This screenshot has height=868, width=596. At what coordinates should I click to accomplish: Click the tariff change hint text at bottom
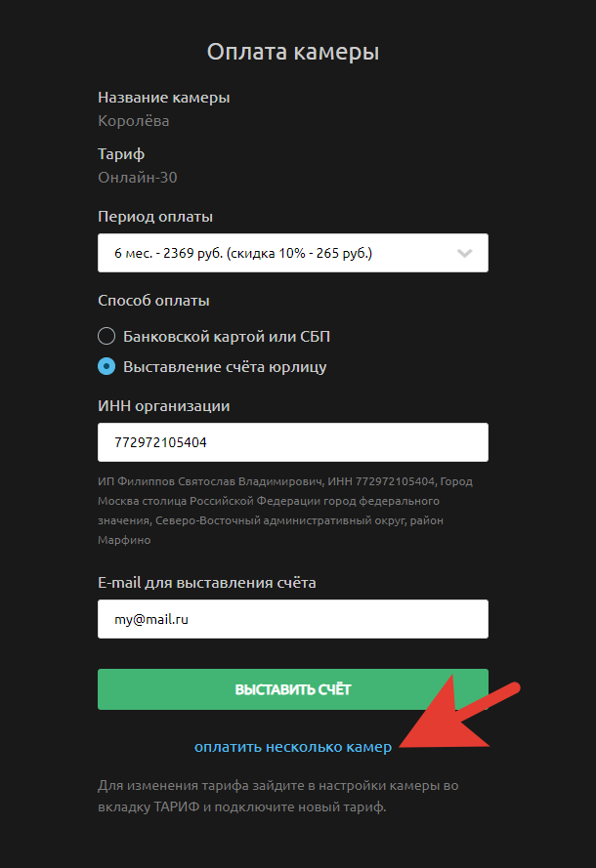tap(278, 797)
